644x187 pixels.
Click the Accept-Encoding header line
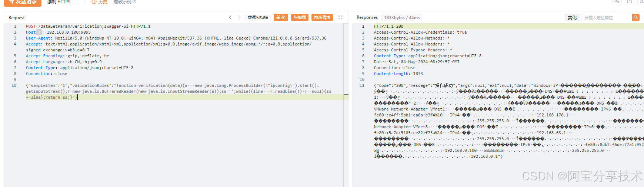tap(67, 56)
